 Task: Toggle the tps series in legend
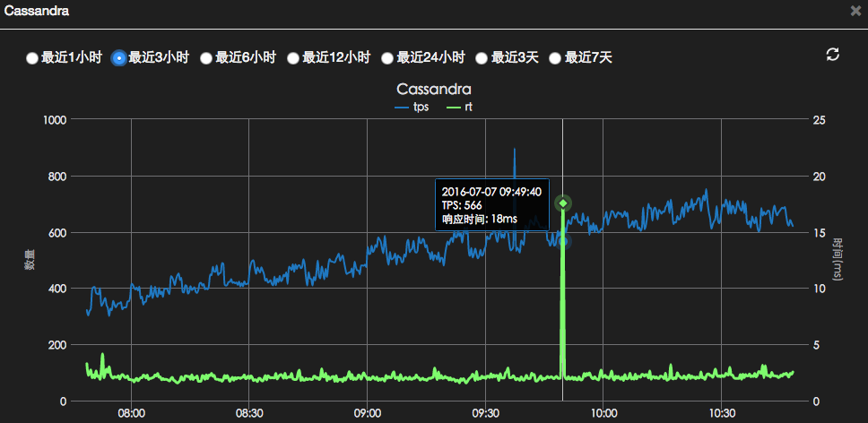pos(412,107)
